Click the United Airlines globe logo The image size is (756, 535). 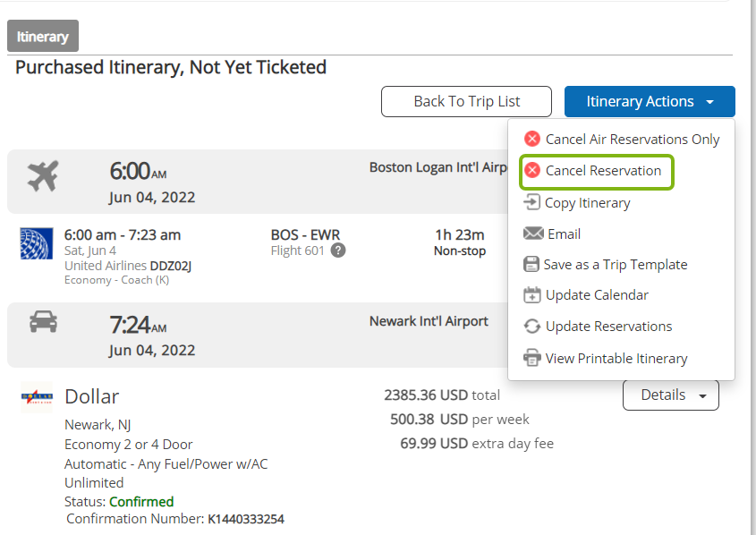pos(37,243)
